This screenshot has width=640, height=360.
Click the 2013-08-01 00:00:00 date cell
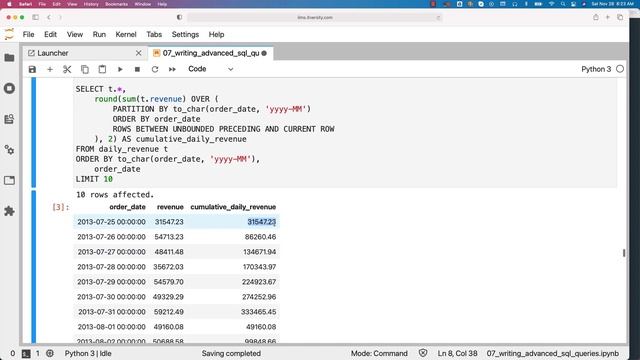tap(111, 327)
